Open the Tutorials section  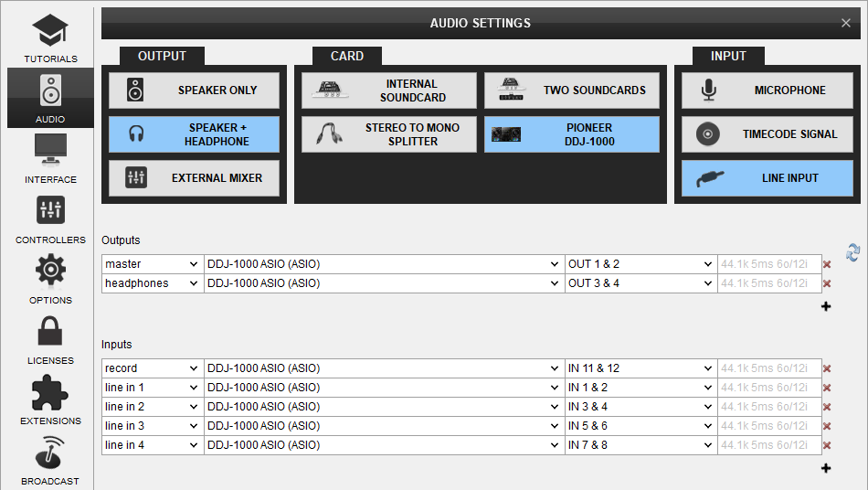(x=50, y=38)
